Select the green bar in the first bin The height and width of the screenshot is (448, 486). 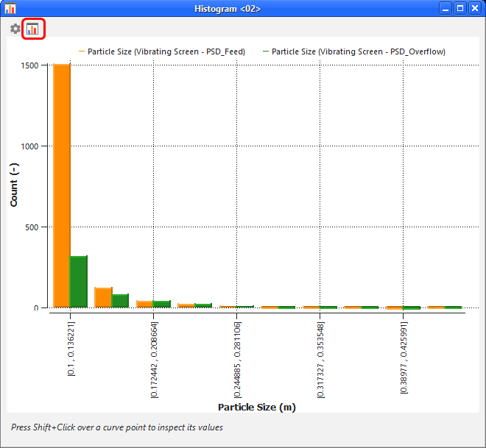[79, 281]
